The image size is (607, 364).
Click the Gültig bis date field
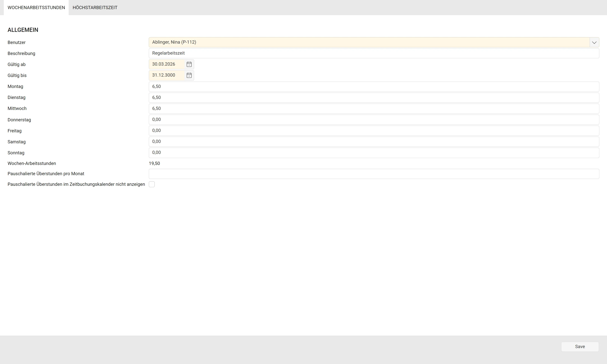(167, 75)
